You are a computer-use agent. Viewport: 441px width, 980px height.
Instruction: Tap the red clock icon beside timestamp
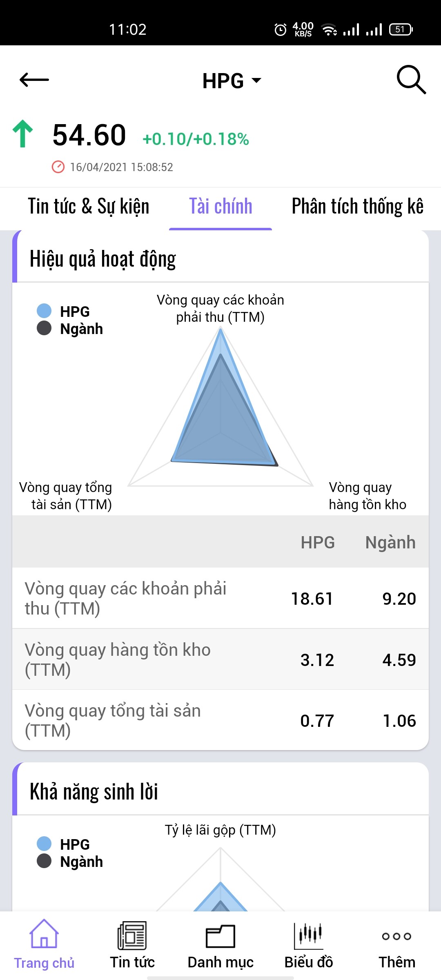click(x=58, y=167)
